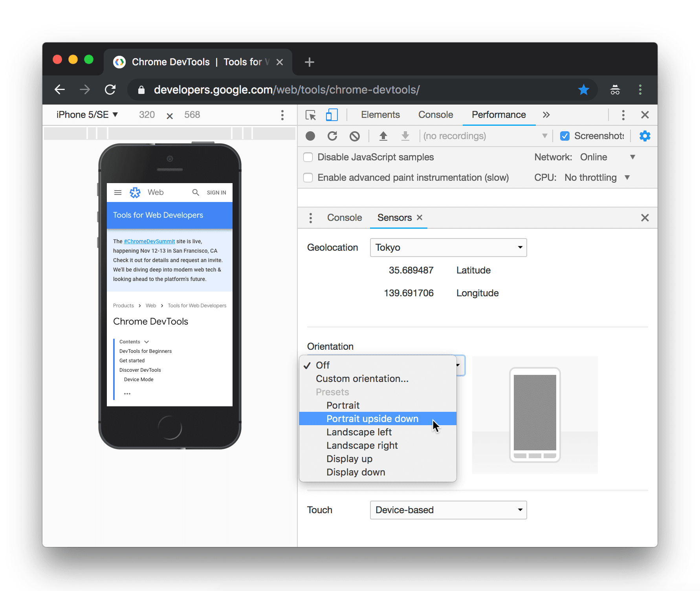Activate the inspect element cursor tool

pyautogui.click(x=310, y=115)
